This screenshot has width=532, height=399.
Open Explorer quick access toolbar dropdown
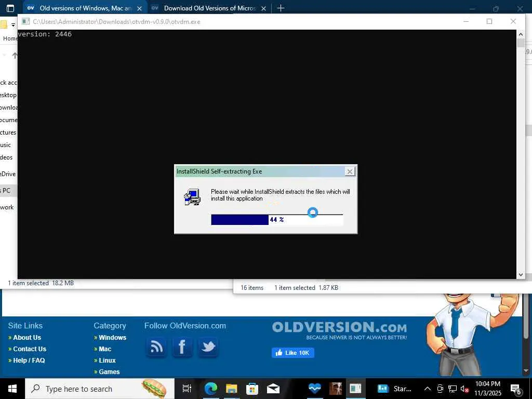(13, 25)
